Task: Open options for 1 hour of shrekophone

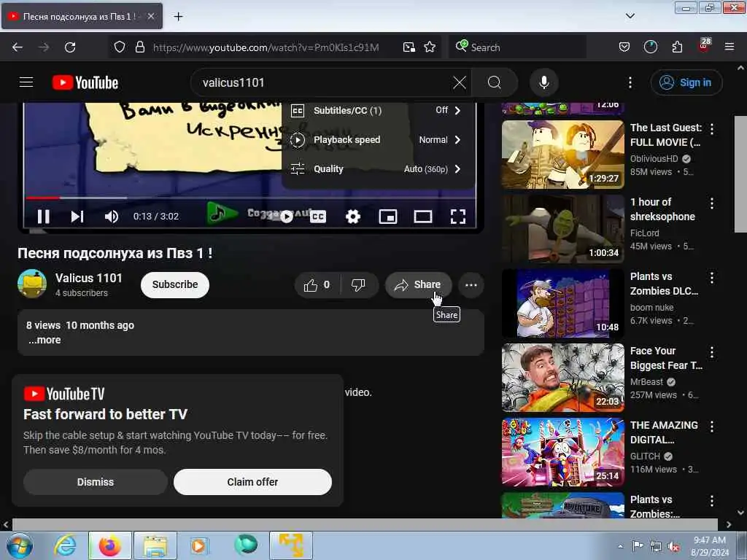Action: pos(712,203)
